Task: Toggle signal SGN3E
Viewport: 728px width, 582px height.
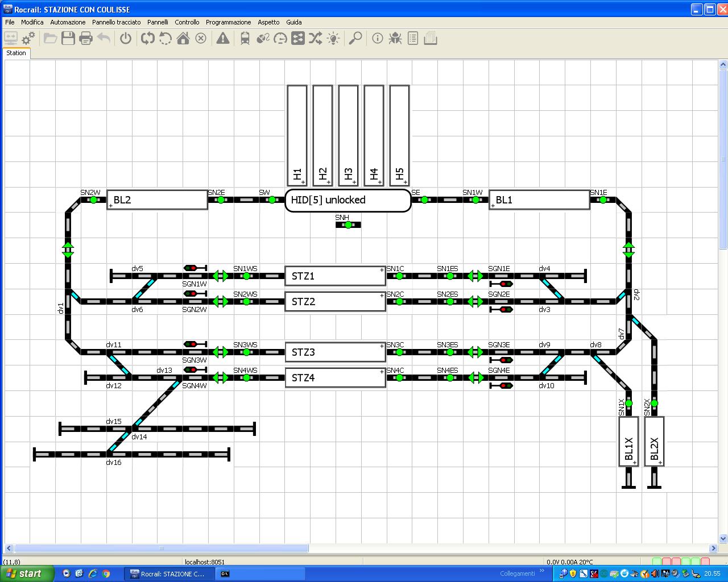Action: [501, 360]
